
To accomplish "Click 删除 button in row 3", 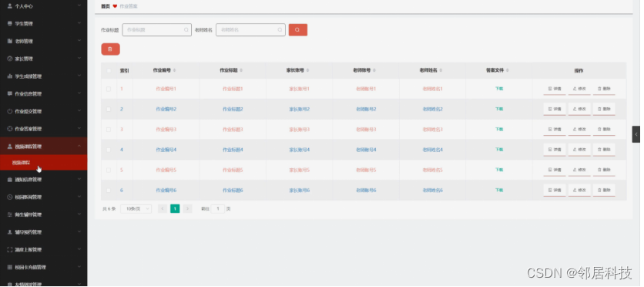I will pos(604,129).
